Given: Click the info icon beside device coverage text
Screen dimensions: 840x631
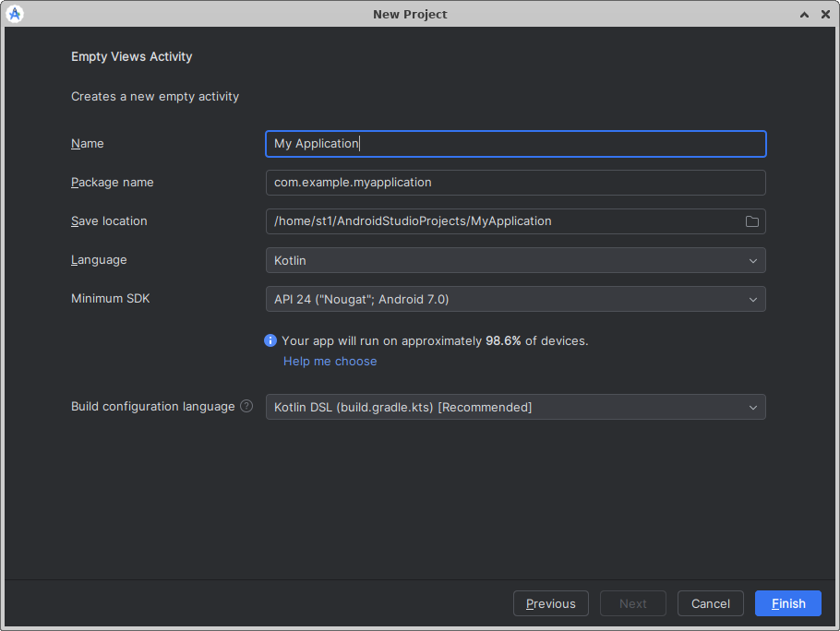Looking at the screenshot, I should [x=270, y=340].
